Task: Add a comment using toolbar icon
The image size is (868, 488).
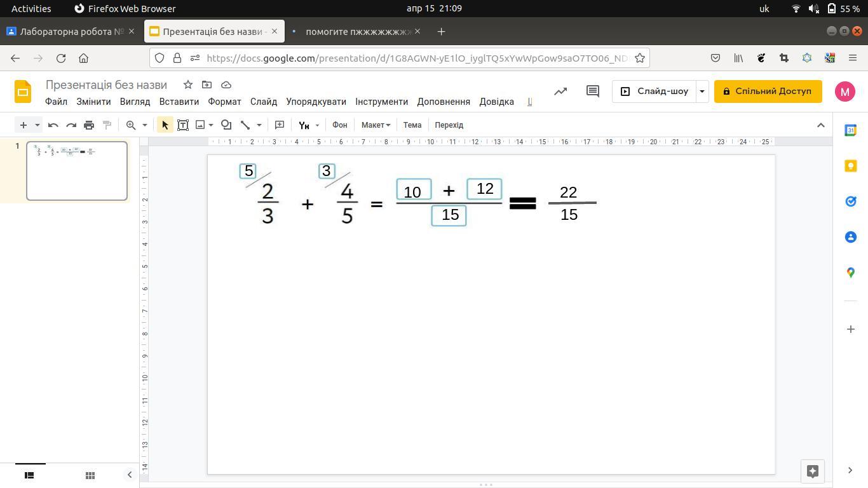Action: click(x=280, y=125)
